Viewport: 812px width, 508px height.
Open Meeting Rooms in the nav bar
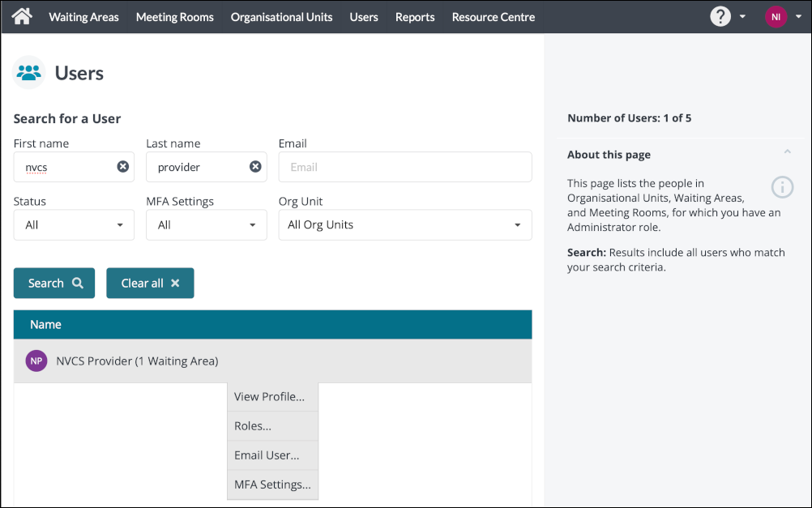point(174,17)
